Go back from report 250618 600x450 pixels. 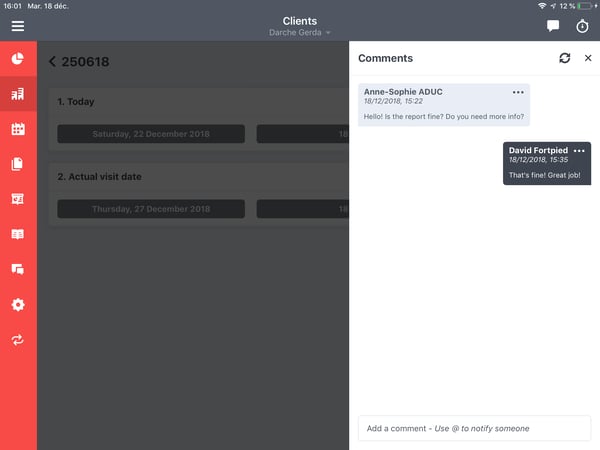pos(52,62)
